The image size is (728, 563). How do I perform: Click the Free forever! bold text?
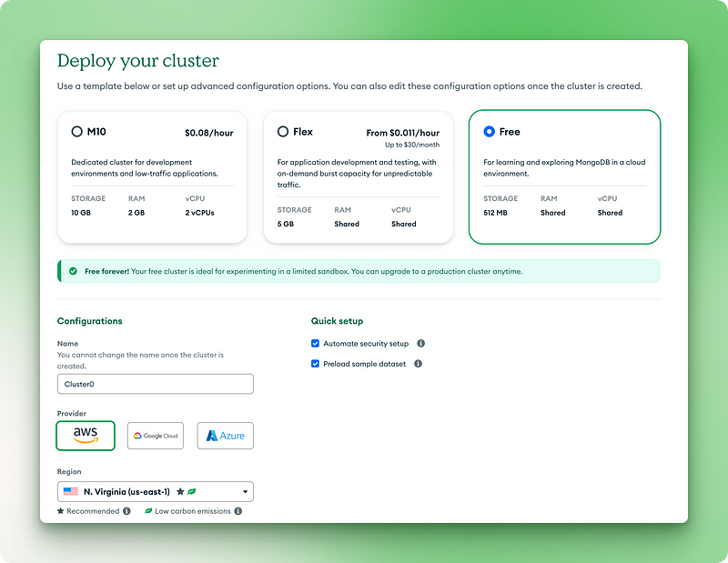(106, 272)
